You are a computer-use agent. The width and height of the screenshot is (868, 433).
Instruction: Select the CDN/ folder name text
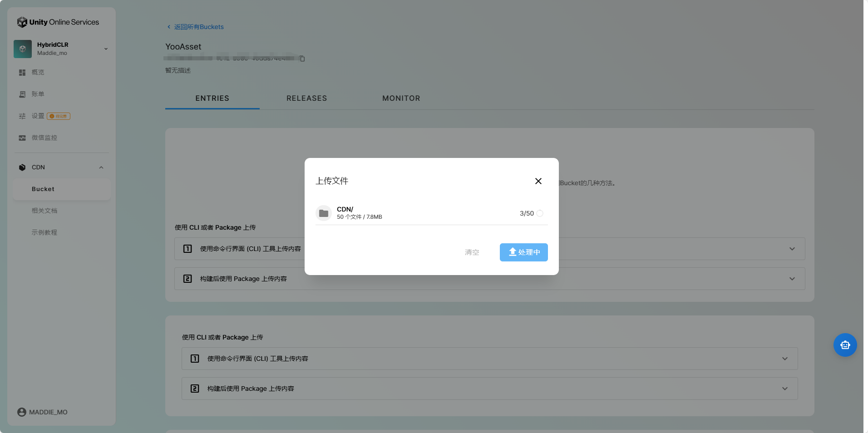(x=345, y=209)
